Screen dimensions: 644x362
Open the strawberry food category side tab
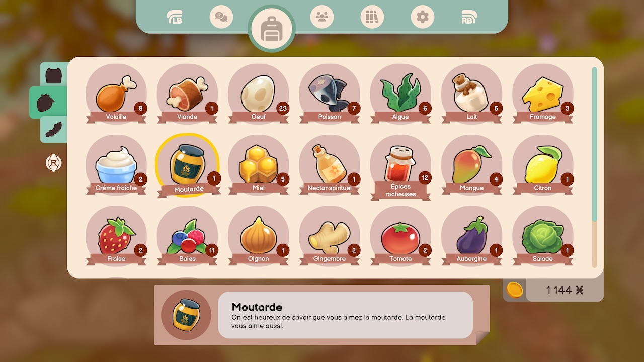tap(48, 103)
